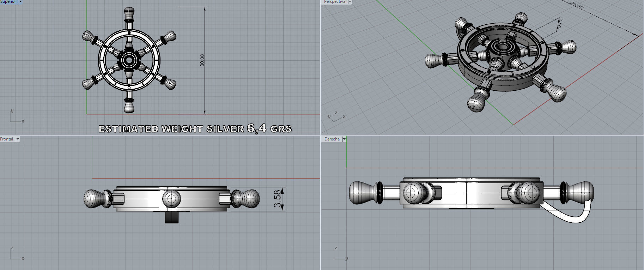Click the 3.58 dimension text in Frontal view

278,199
